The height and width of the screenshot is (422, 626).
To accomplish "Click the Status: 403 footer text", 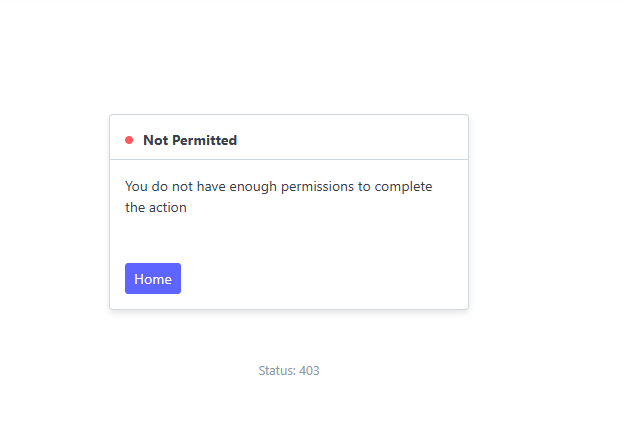I will tap(289, 371).
